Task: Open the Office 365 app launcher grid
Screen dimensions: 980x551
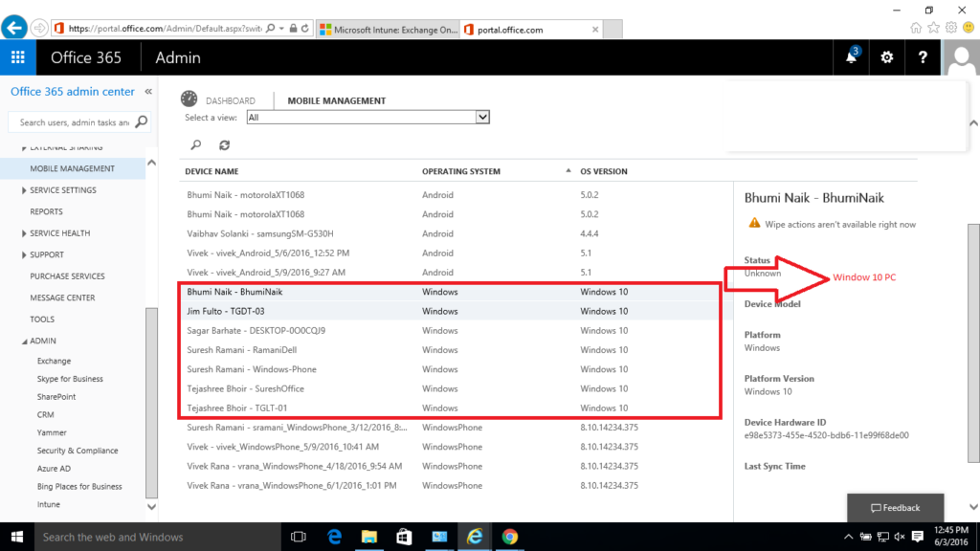Action: click(x=17, y=57)
